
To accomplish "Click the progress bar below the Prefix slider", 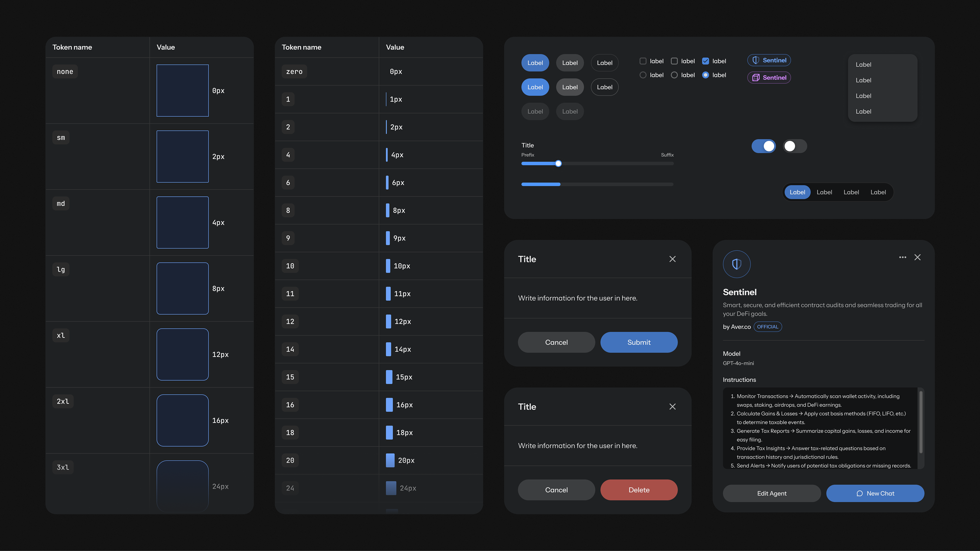I will [x=597, y=184].
